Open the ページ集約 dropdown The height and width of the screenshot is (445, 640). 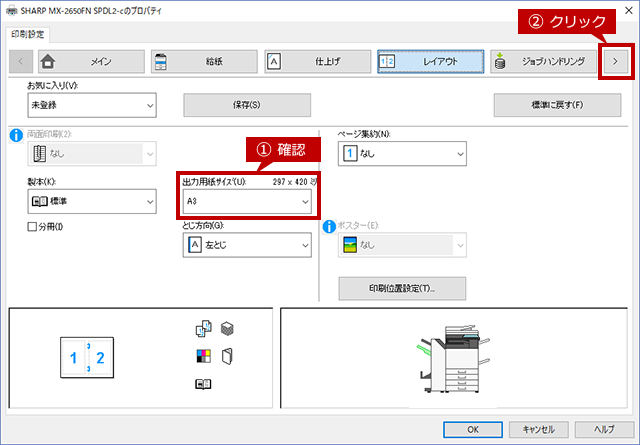click(402, 154)
